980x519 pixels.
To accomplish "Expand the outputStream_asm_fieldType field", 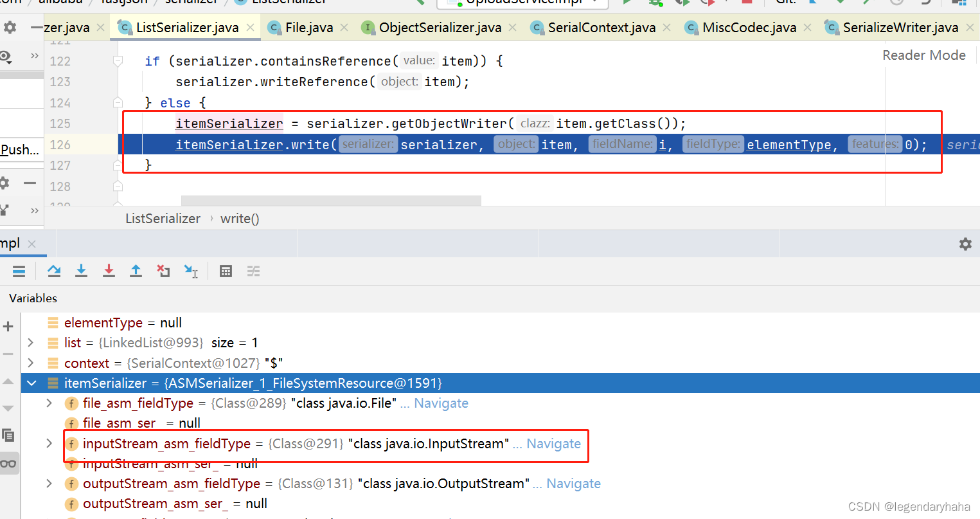I will coord(49,484).
